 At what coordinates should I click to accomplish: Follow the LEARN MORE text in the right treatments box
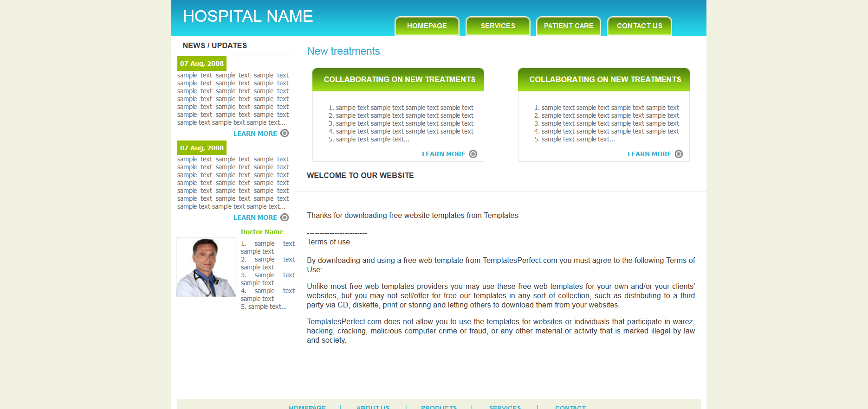click(649, 154)
